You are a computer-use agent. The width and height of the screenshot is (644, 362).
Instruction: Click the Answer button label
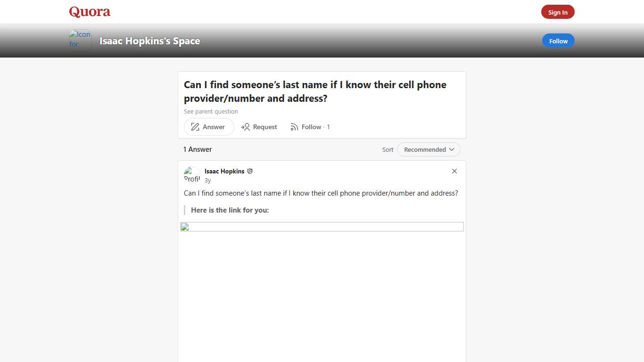(214, 127)
